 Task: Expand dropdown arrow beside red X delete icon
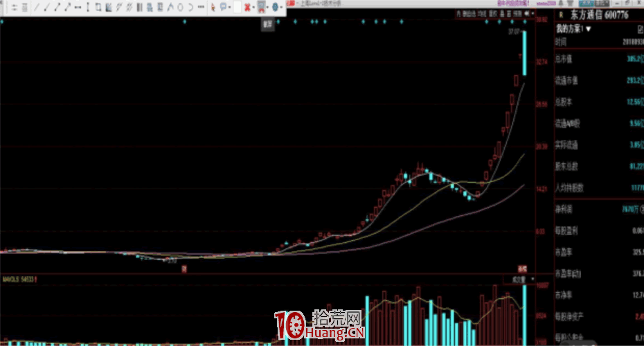253,8
